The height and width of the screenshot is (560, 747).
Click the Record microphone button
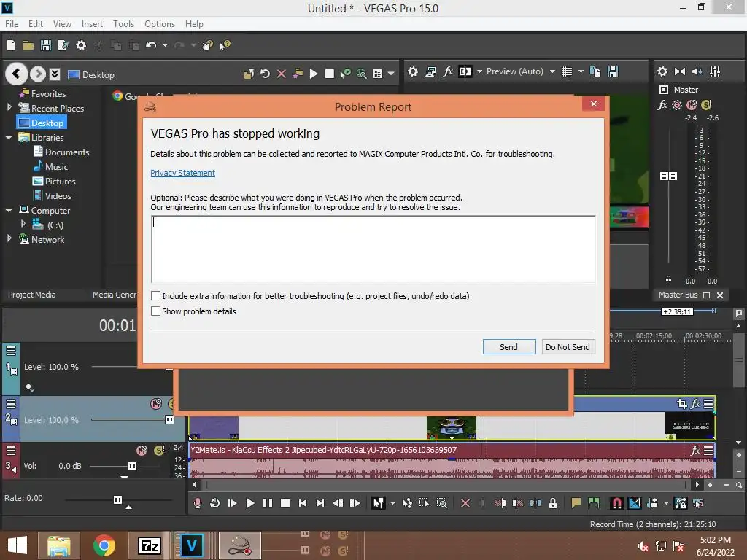point(197,503)
